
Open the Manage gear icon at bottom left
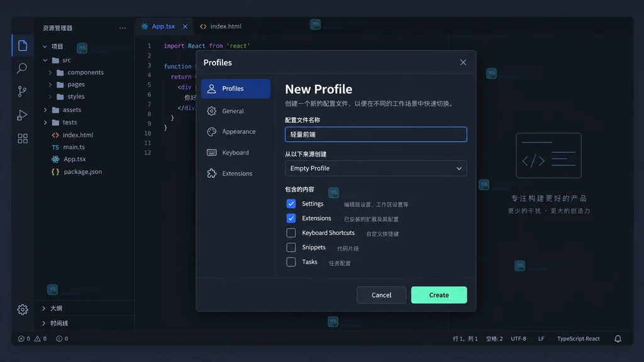click(23, 309)
